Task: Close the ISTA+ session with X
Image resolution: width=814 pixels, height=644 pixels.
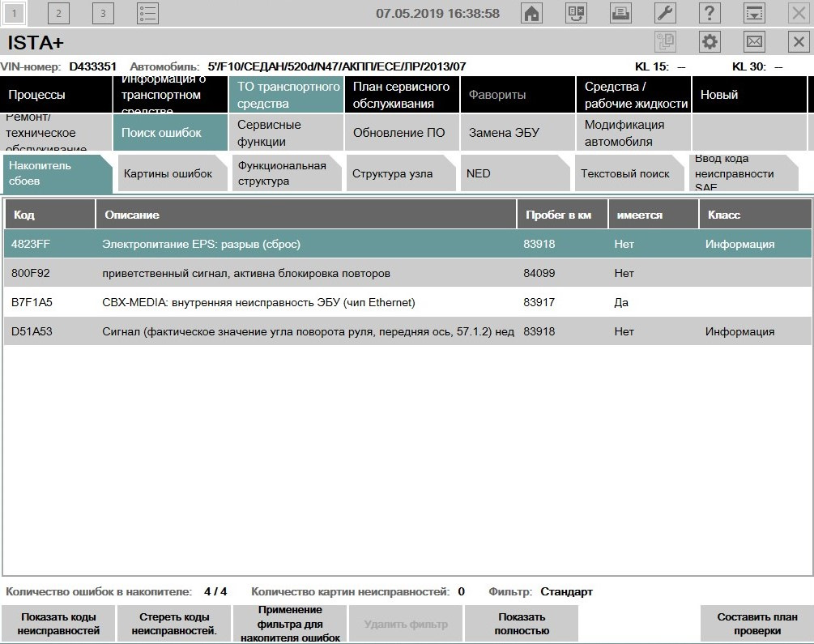Action: click(x=799, y=41)
